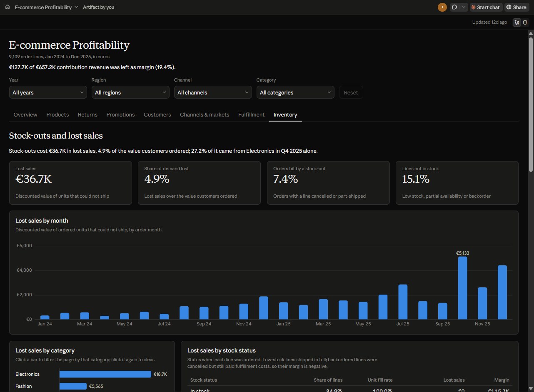Screen dimensions: 534x392
Task: Click the Orders hit by a stock-out card
Action: [328, 183]
